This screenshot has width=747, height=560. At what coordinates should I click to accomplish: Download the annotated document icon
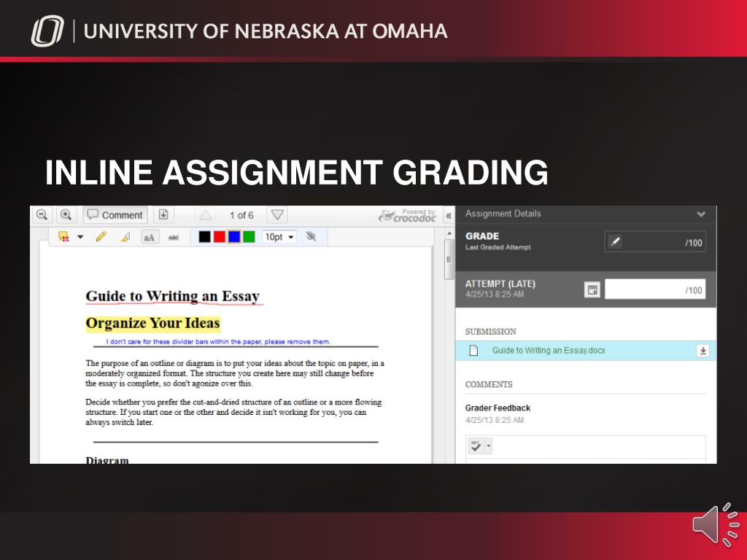163,215
